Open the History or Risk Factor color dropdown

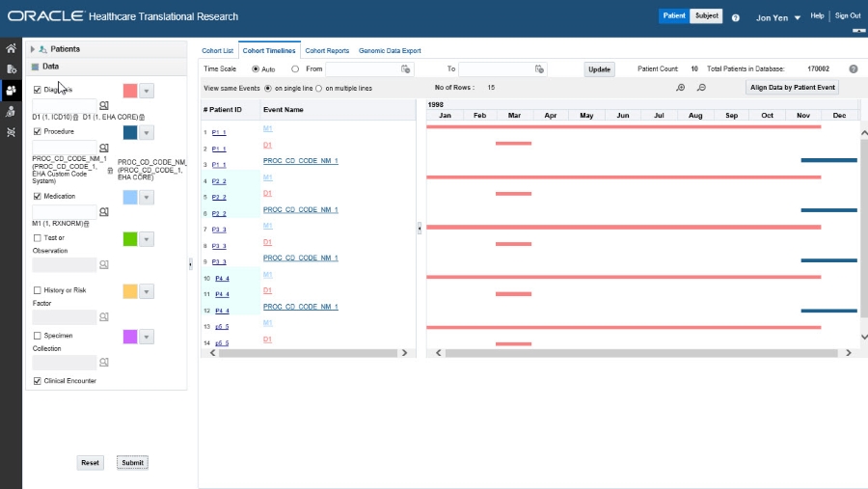[x=147, y=291]
